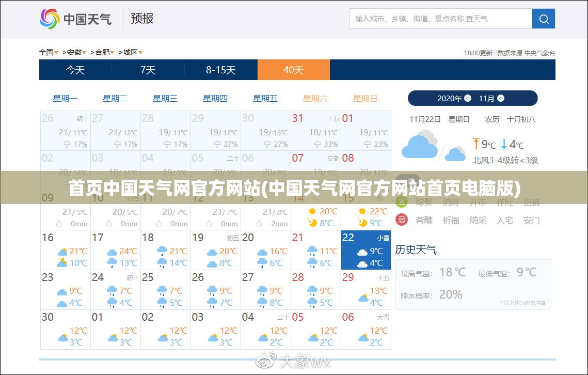Click the 历史天气 heading
Image resolution: width=588 pixels, height=375 pixels.
(416, 249)
